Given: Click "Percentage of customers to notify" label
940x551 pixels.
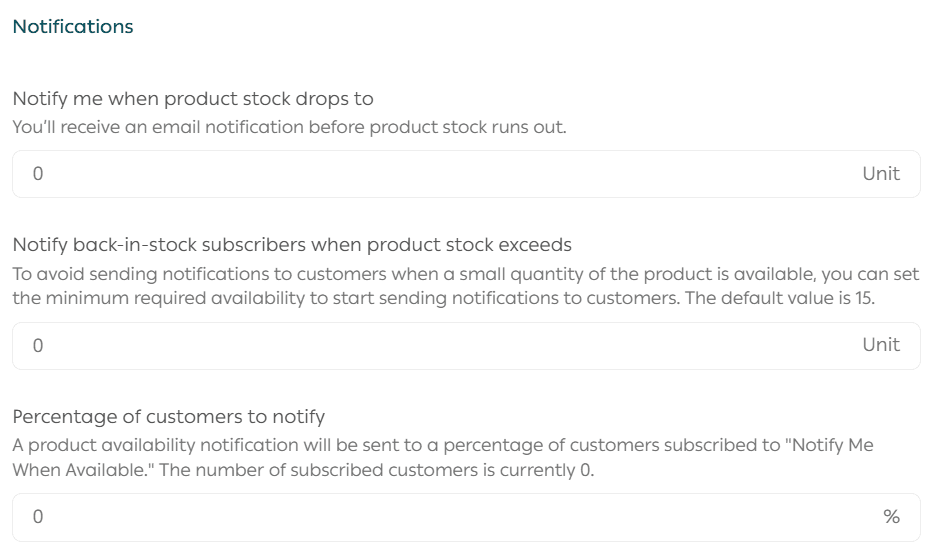Looking at the screenshot, I should pyautogui.click(x=169, y=416).
